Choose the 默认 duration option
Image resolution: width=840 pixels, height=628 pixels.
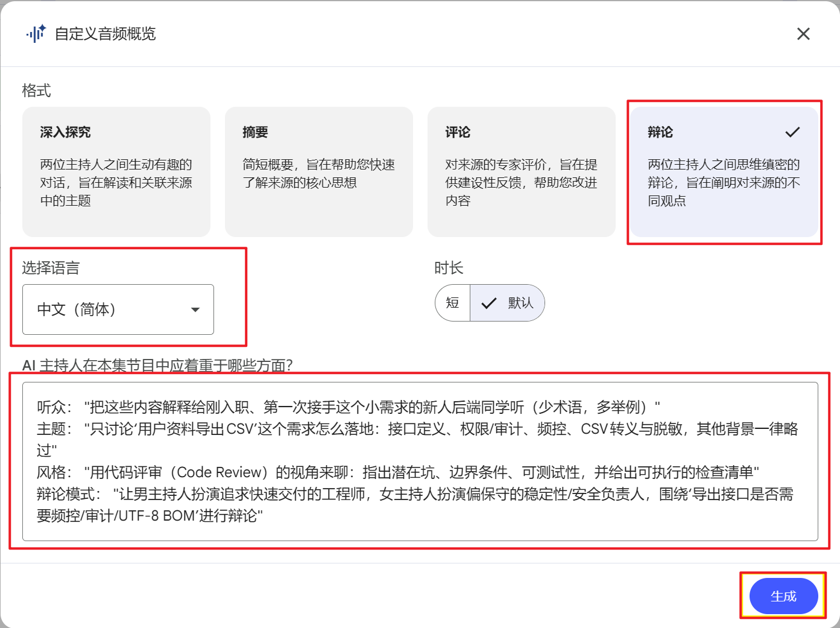[x=507, y=303]
